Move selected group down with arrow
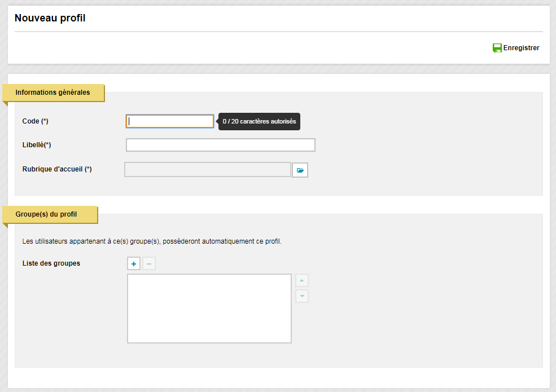The width and height of the screenshot is (556, 392). (x=302, y=296)
